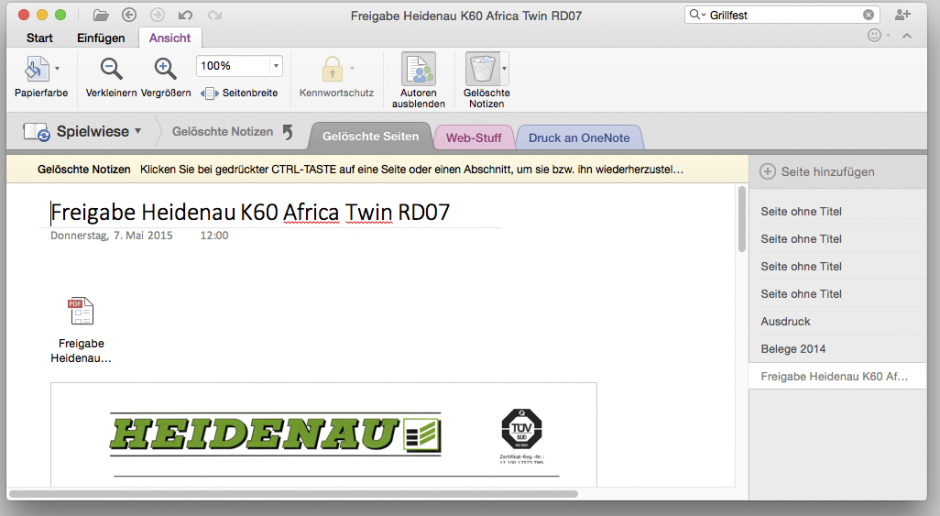This screenshot has width=940, height=516.
Task: Click the Freigabe Heidenau PDF attachment icon
Action: coord(81,311)
